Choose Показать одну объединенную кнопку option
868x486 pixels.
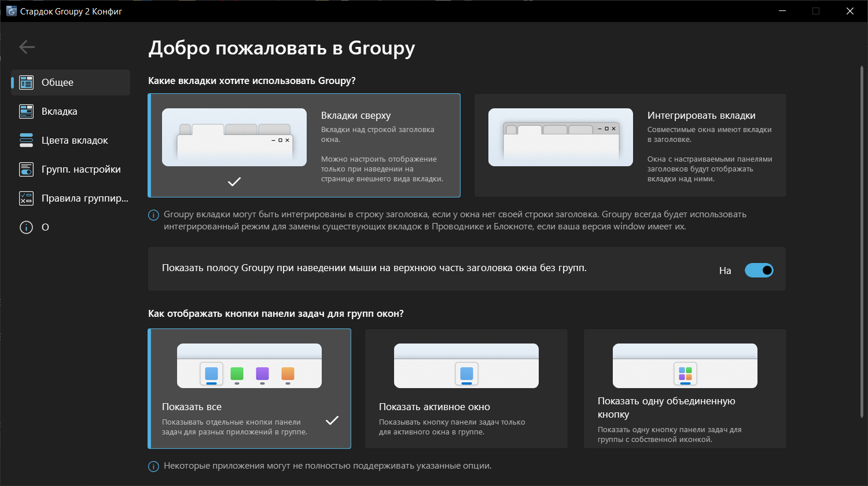685,389
